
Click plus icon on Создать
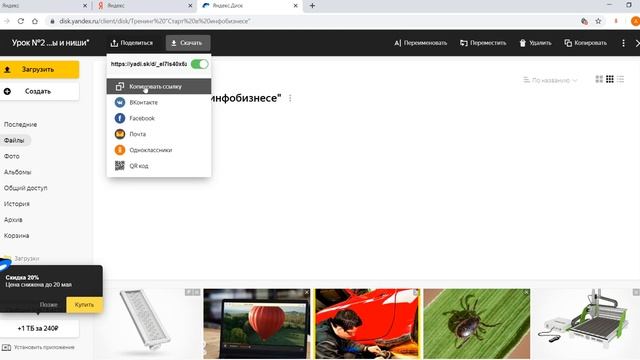point(7,91)
